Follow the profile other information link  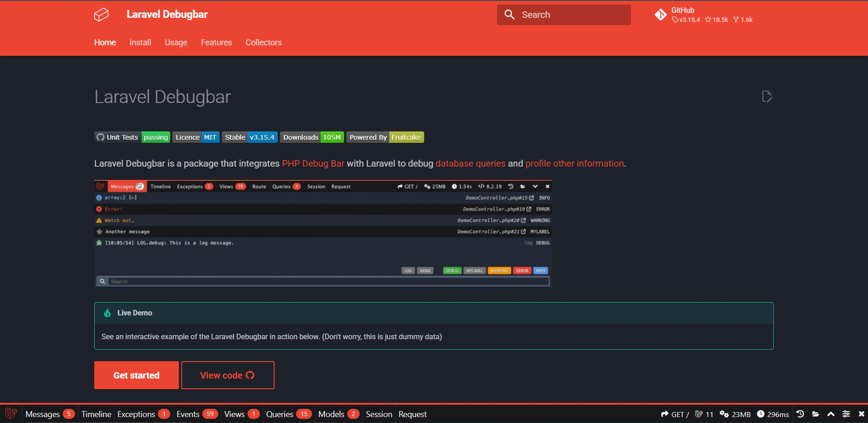[575, 163]
